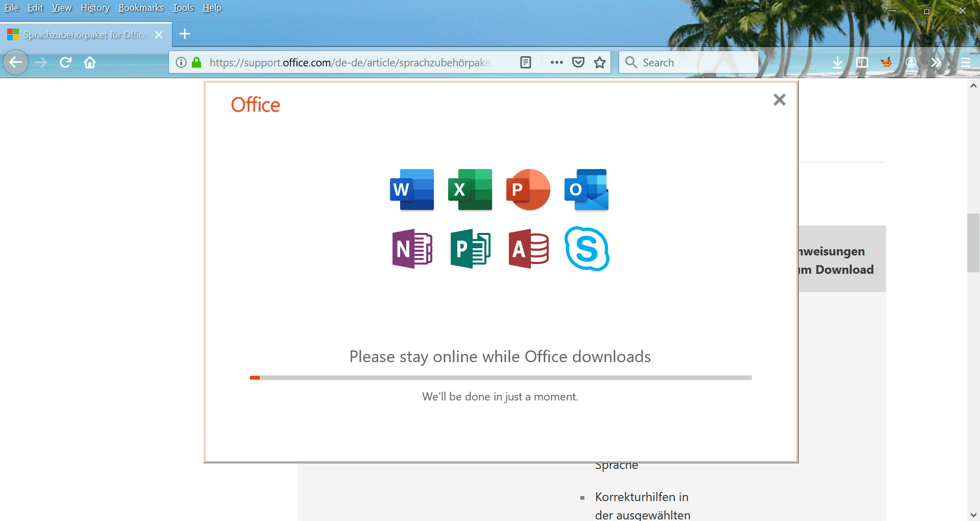The width and height of the screenshot is (980, 521).
Task: Open the Firefox home page
Action: [90, 62]
